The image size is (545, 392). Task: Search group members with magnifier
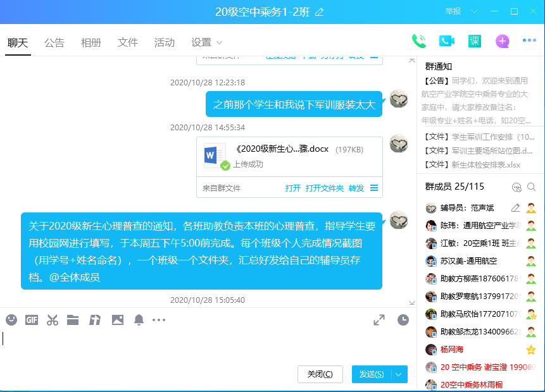[532, 187]
